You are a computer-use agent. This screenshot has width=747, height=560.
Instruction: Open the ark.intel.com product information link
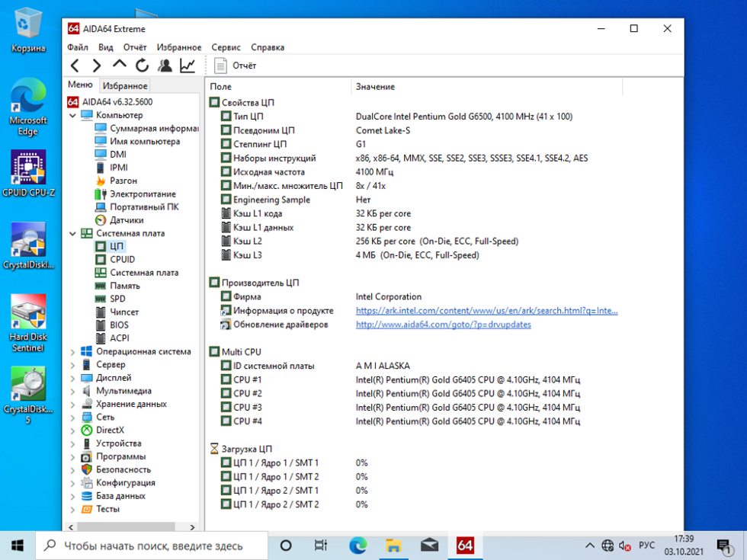point(486,311)
